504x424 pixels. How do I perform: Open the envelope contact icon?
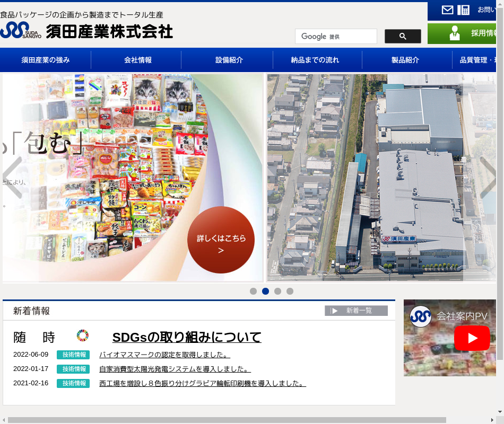[447, 10]
